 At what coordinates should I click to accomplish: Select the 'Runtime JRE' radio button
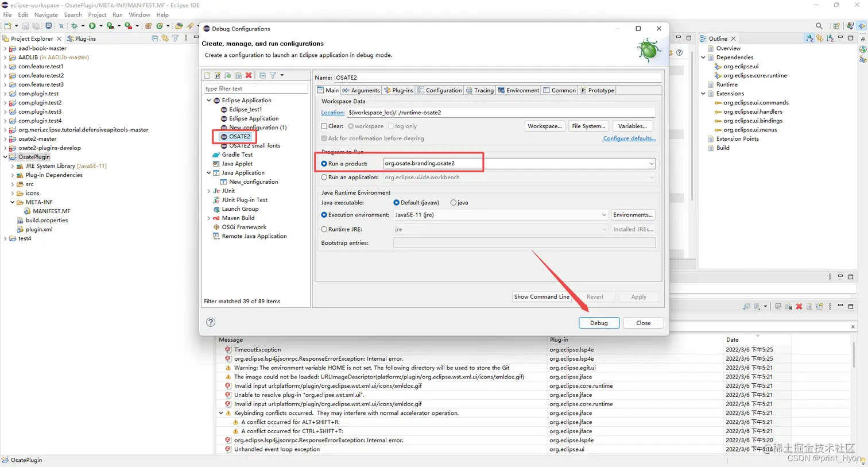[324, 229]
